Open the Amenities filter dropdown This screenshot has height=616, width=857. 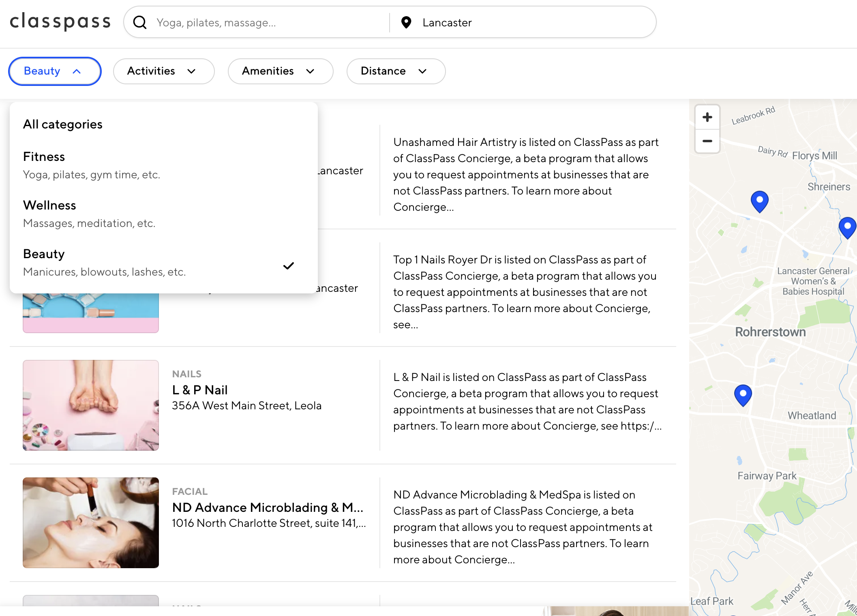click(x=281, y=71)
